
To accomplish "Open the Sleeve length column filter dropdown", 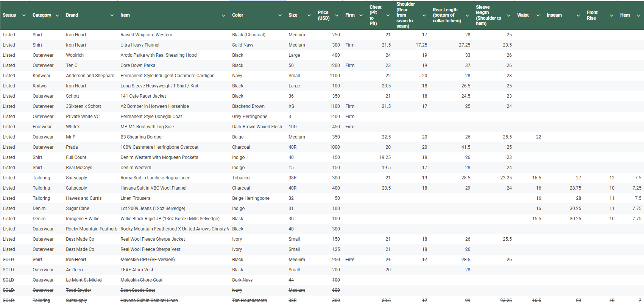I will [508, 16].
